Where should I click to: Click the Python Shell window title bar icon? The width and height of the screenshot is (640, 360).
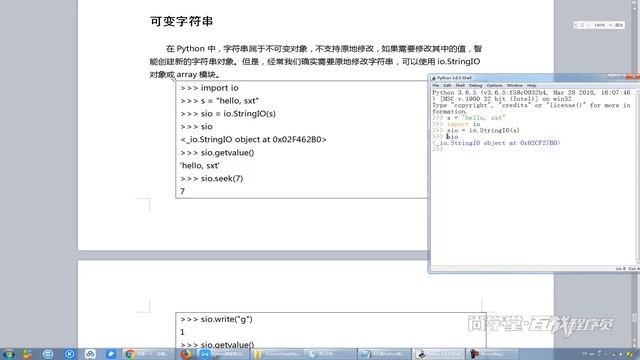click(x=434, y=78)
